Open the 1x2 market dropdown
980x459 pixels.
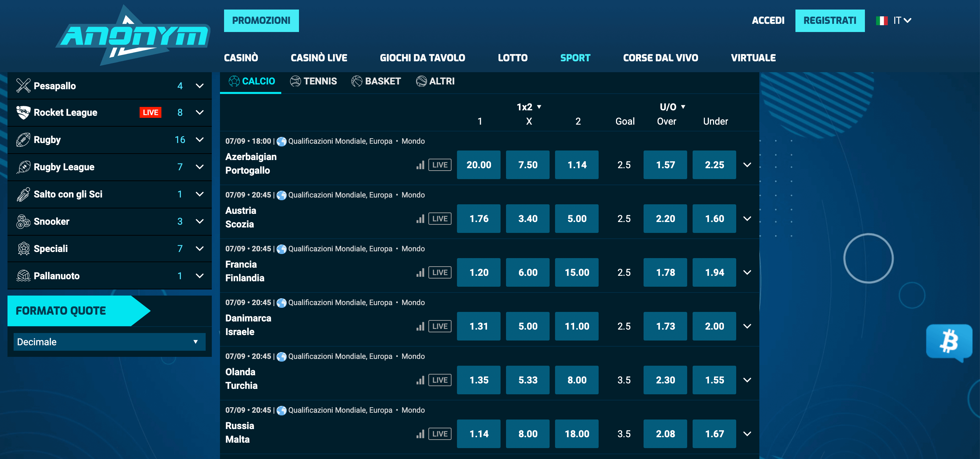[528, 107]
